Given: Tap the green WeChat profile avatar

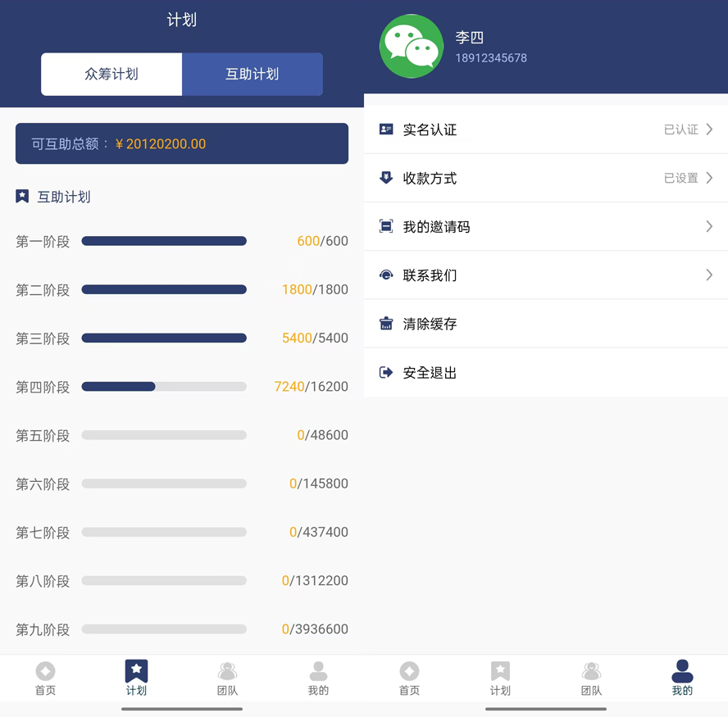Looking at the screenshot, I should [x=412, y=47].
